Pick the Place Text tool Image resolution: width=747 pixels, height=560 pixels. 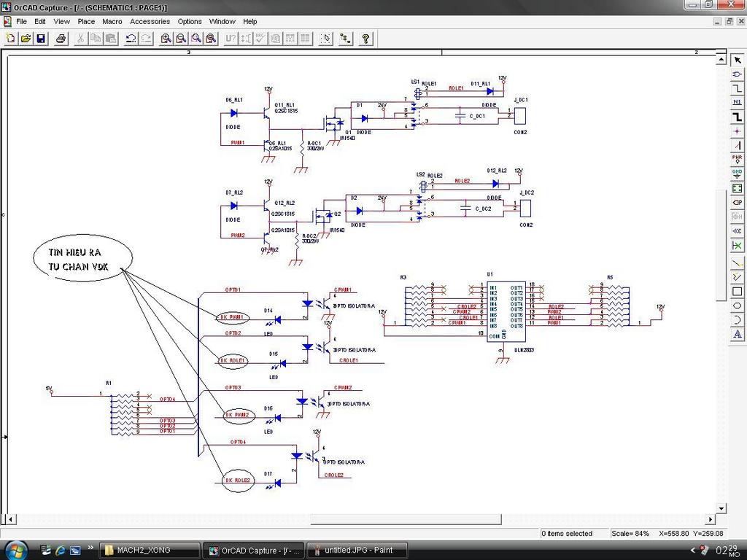pyautogui.click(x=737, y=334)
